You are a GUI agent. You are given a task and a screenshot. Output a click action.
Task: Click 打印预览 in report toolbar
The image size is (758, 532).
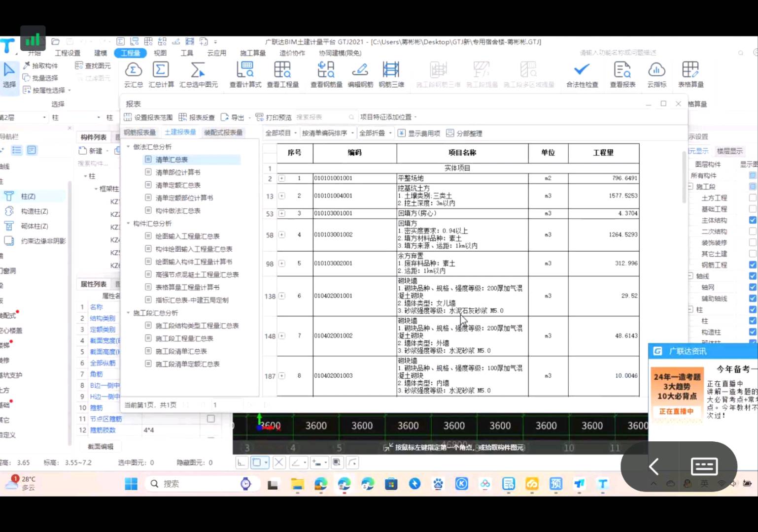pyautogui.click(x=274, y=117)
